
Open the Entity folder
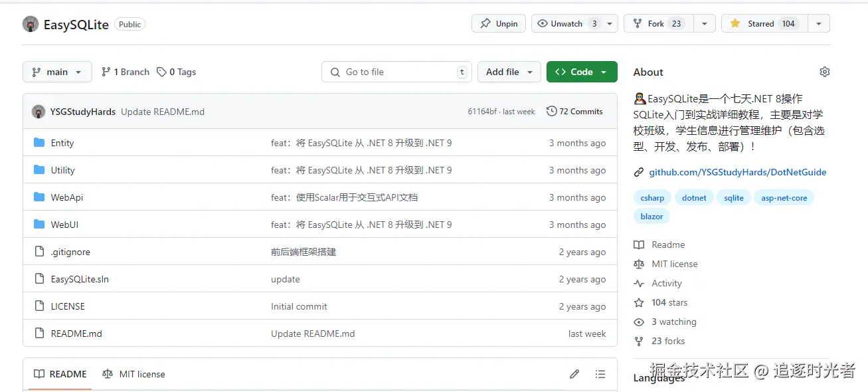pos(62,143)
